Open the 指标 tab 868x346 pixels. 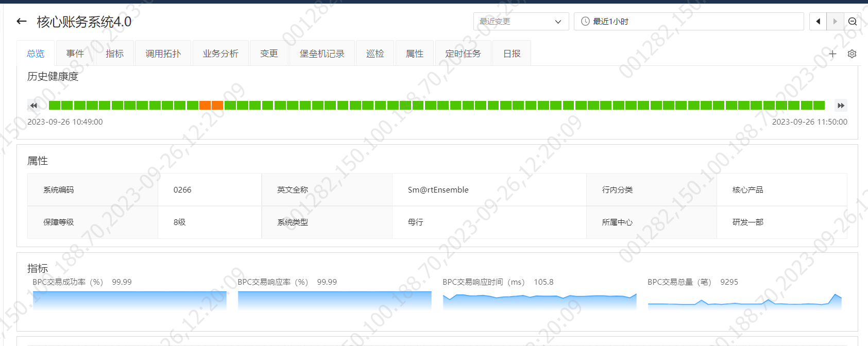[115, 54]
